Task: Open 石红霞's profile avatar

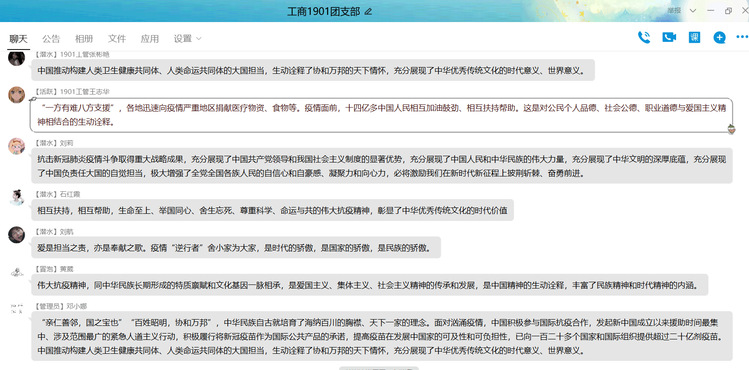Action: point(17,197)
